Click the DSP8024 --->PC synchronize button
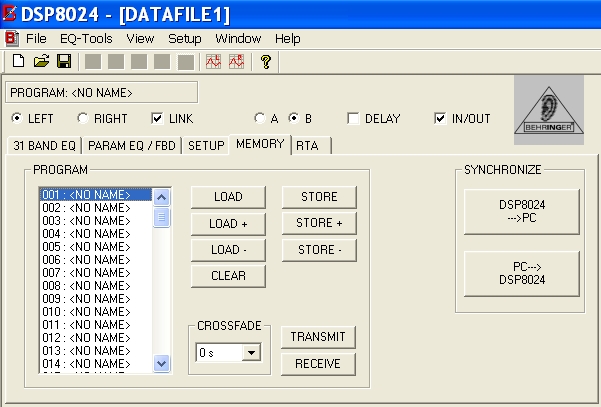Viewport: 601px width, 407px height. click(x=522, y=211)
